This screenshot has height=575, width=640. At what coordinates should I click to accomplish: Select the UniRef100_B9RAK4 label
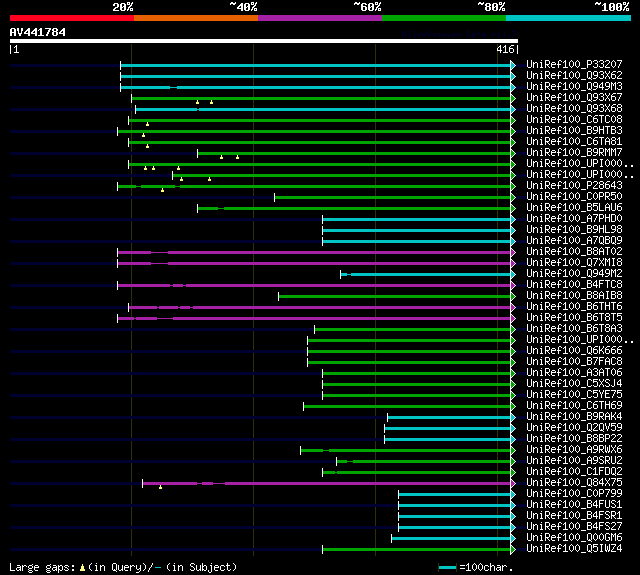[x=574, y=417]
